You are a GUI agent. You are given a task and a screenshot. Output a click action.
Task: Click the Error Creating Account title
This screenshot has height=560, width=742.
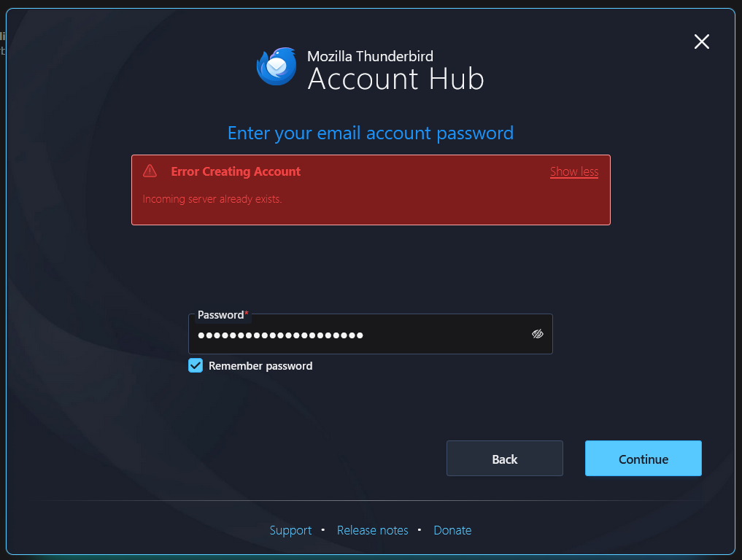236,171
